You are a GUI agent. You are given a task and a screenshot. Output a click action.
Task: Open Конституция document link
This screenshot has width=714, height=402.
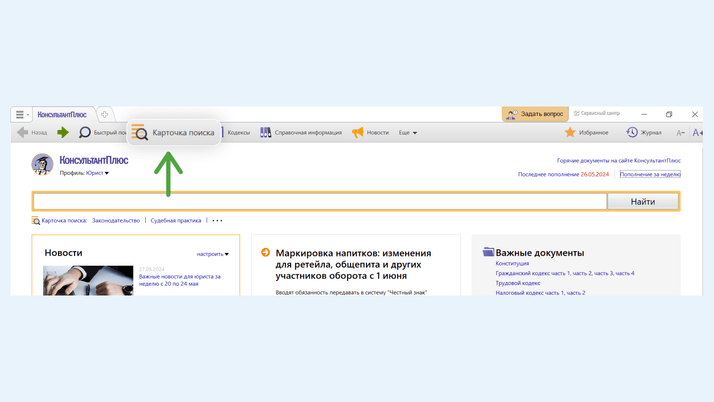pos(512,263)
